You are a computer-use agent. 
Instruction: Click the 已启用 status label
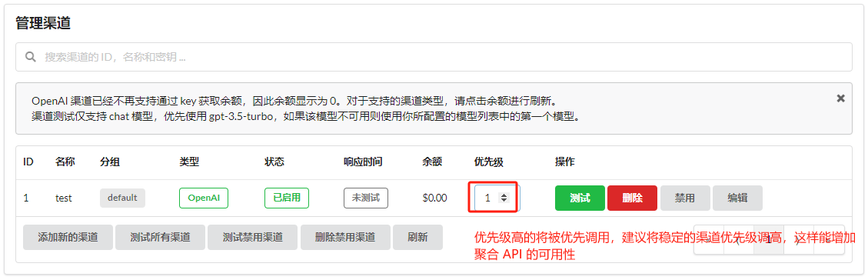tap(287, 198)
